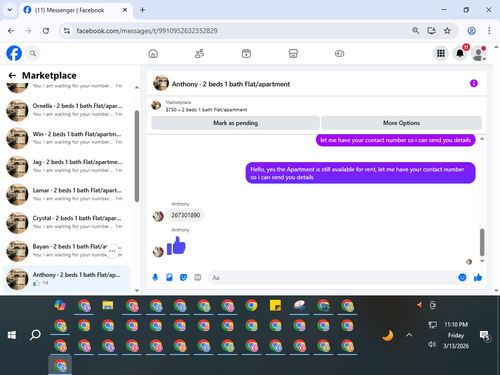Viewport: 500px width, 375px height.
Task: Click Mark as pending button
Action: pos(235,123)
